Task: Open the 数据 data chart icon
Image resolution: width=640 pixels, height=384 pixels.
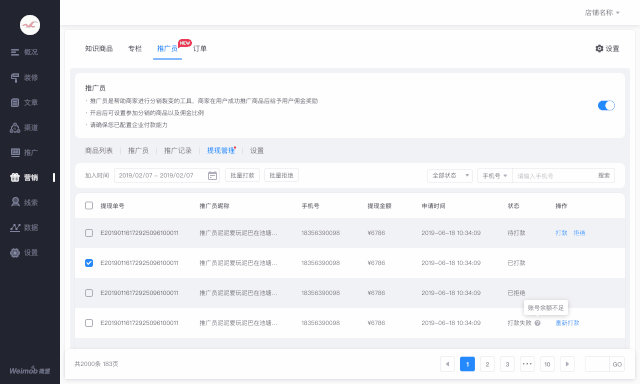Action: tap(15, 228)
